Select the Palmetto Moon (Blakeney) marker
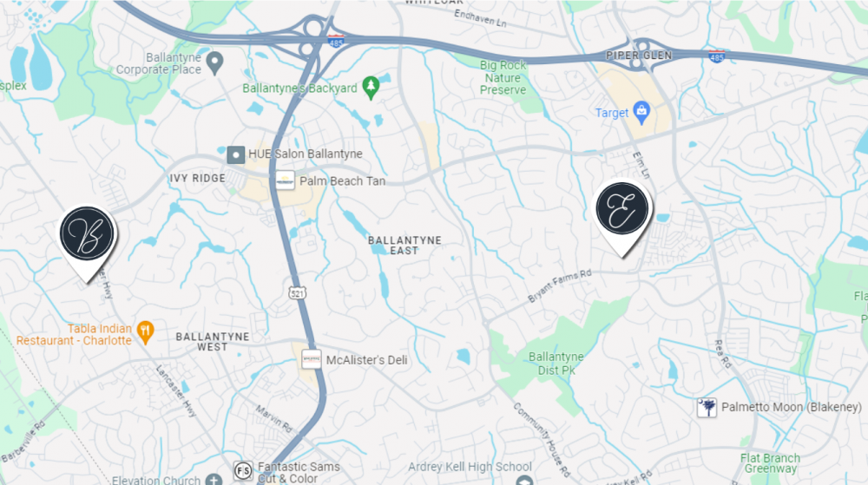Viewport: 868px width, 485px height. coord(707,408)
